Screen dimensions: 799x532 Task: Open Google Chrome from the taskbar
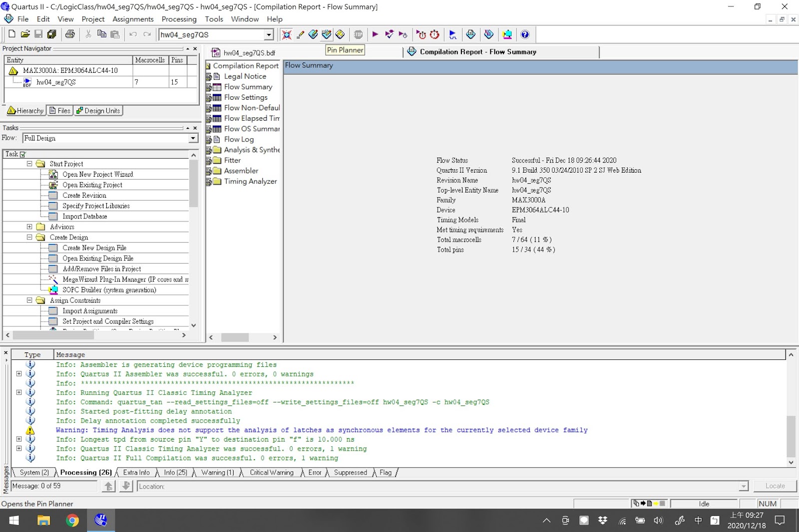tap(72, 521)
